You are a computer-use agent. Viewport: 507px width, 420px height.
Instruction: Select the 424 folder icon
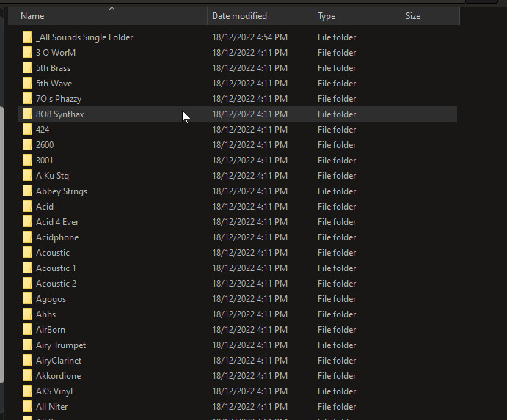(27, 130)
